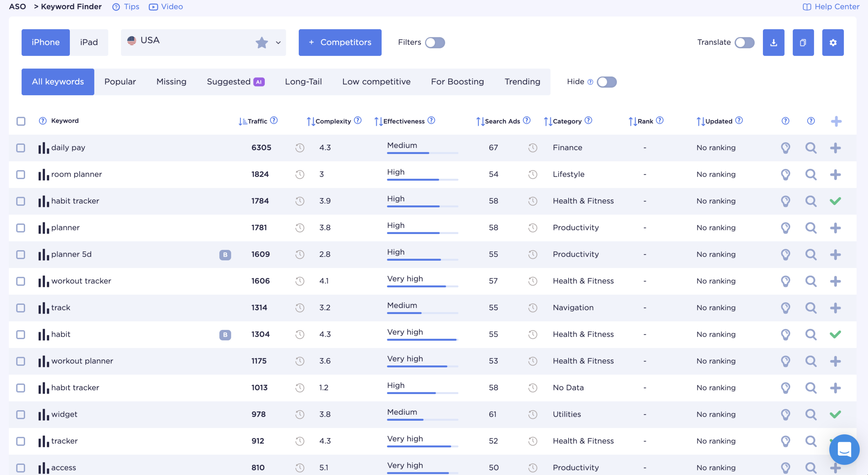Click the copy keywords icon button

tap(803, 42)
